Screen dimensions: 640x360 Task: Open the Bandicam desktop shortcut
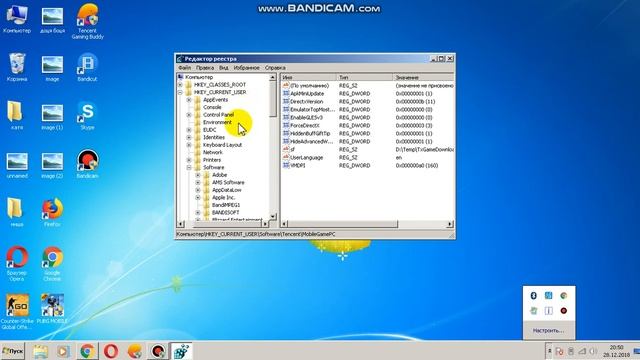pyautogui.click(x=87, y=164)
